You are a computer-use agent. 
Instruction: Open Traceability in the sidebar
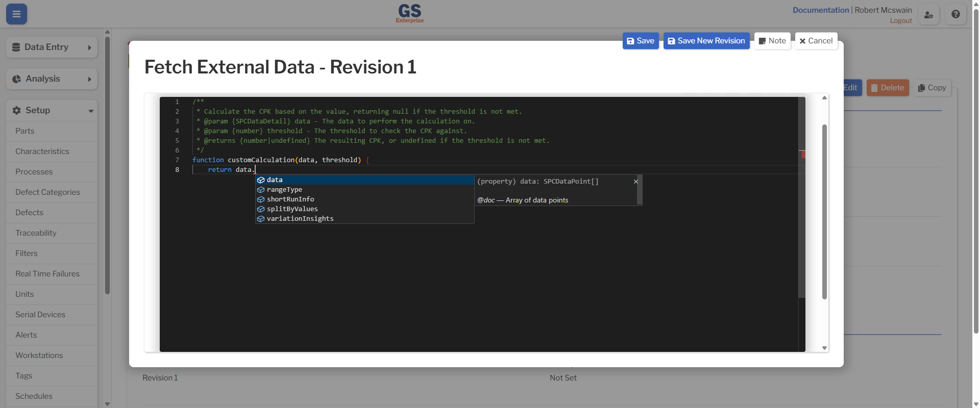pyautogui.click(x=52, y=233)
